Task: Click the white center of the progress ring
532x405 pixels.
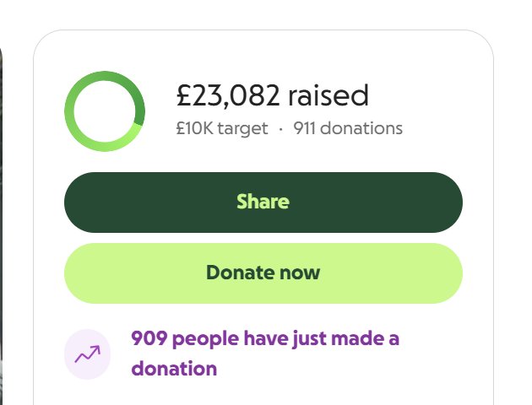Action: coord(104,111)
